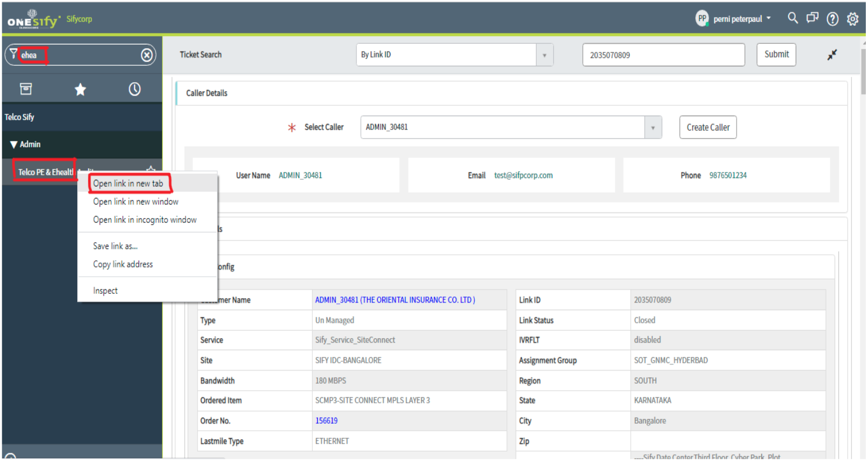The image size is (868, 462).
Task: Click User Name value ADMIN_30481
Action: (300, 175)
